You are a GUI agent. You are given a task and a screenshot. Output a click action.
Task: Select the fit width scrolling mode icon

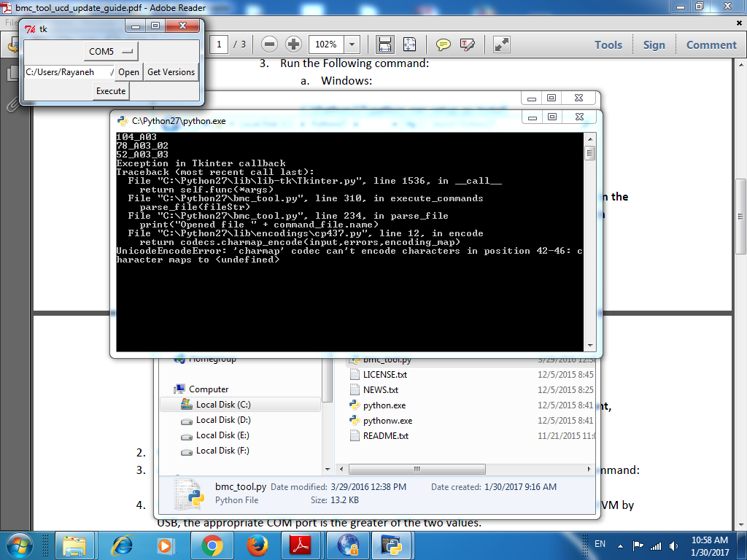pos(384,44)
